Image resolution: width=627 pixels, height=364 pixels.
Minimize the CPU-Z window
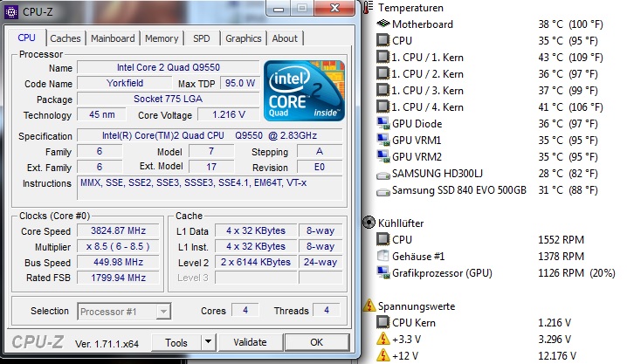tap(279, 9)
